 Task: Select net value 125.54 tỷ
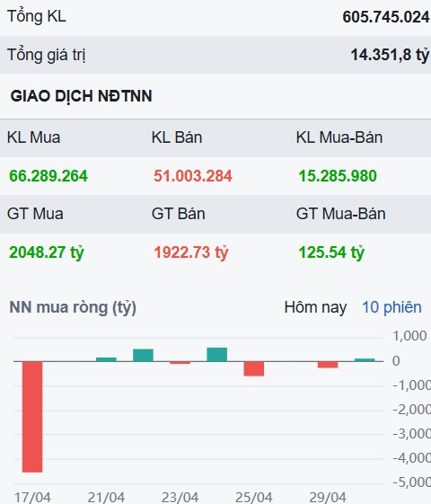point(331,252)
